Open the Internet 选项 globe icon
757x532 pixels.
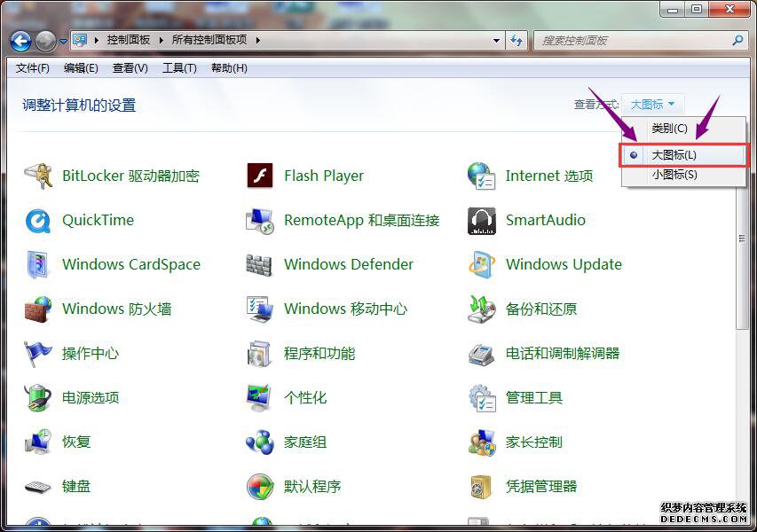481,176
